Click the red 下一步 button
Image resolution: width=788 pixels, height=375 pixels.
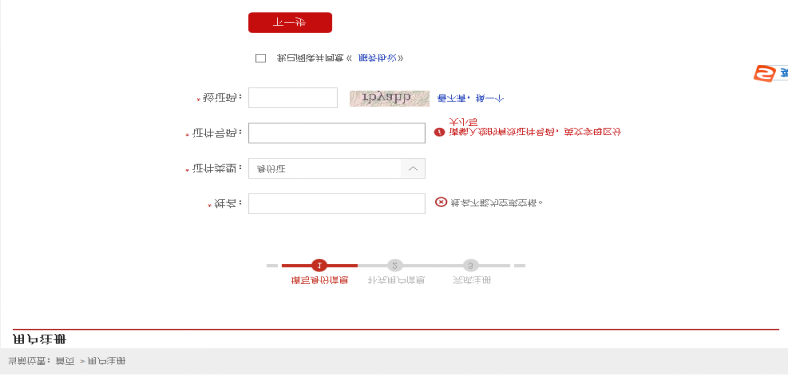pos(290,23)
